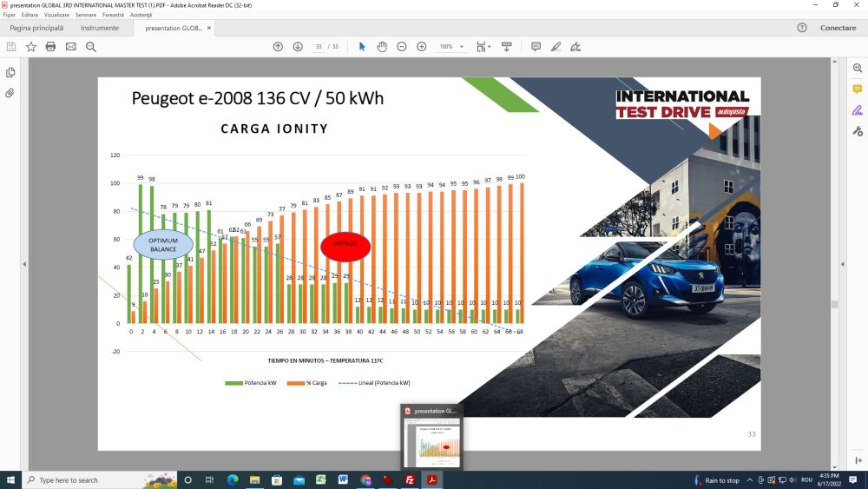Open the Fișier menu
Image resolution: width=868 pixels, height=489 pixels.
(9, 15)
